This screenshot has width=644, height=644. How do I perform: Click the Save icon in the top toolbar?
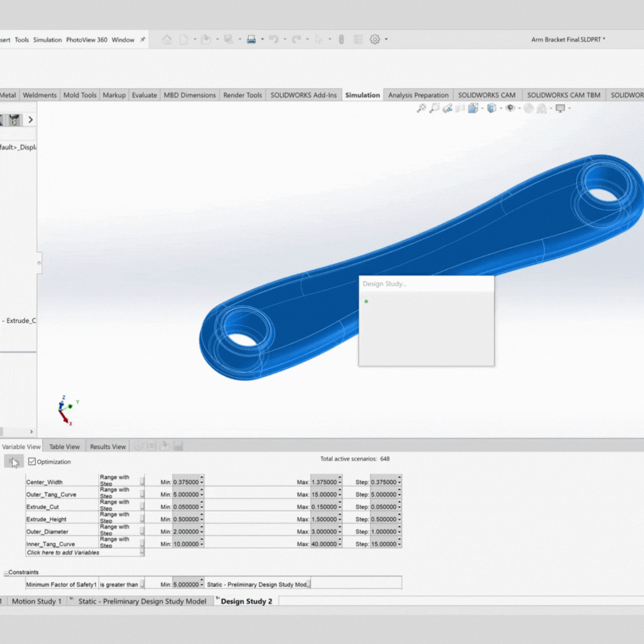(228, 39)
